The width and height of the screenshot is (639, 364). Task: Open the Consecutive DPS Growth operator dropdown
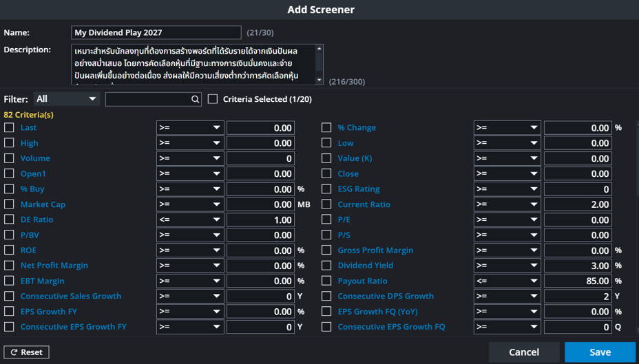pyautogui.click(x=507, y=297)
